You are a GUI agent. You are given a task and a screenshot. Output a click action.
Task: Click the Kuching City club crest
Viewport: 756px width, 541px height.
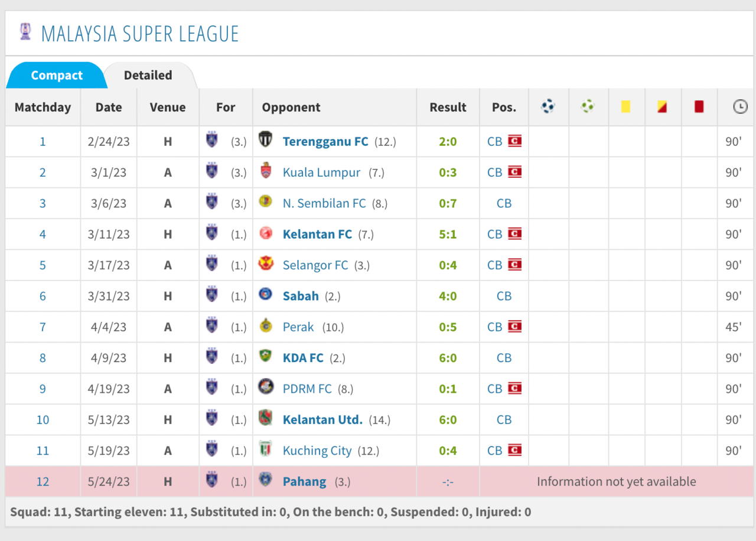pyautogui.click(x=266, y=449)
